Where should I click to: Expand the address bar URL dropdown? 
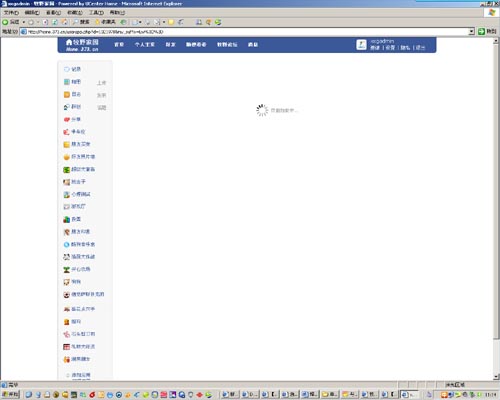point(471,31)
